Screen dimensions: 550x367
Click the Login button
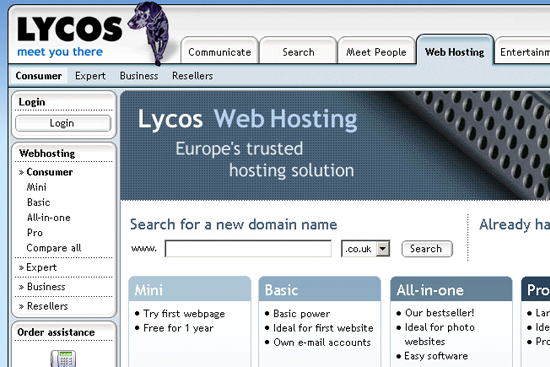coord(63,123)
